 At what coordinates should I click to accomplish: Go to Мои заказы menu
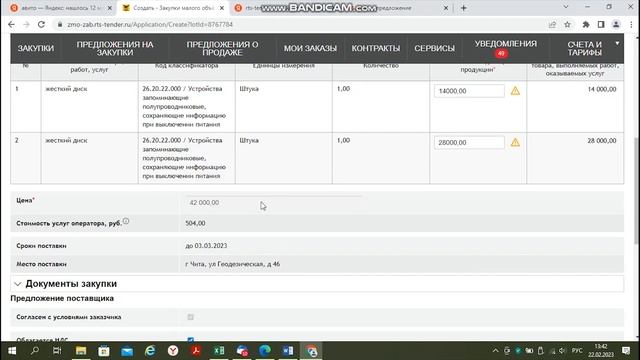pos(310,48)
